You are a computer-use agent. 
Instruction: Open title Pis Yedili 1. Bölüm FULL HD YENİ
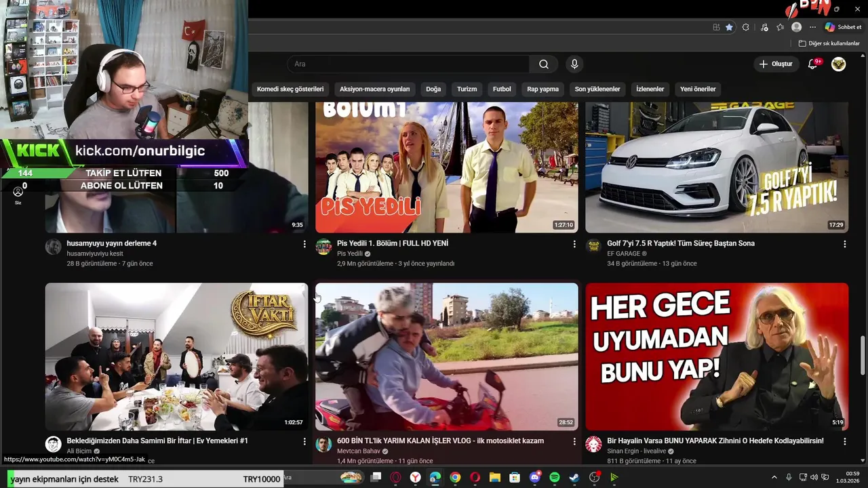click(x=393, y=243)
